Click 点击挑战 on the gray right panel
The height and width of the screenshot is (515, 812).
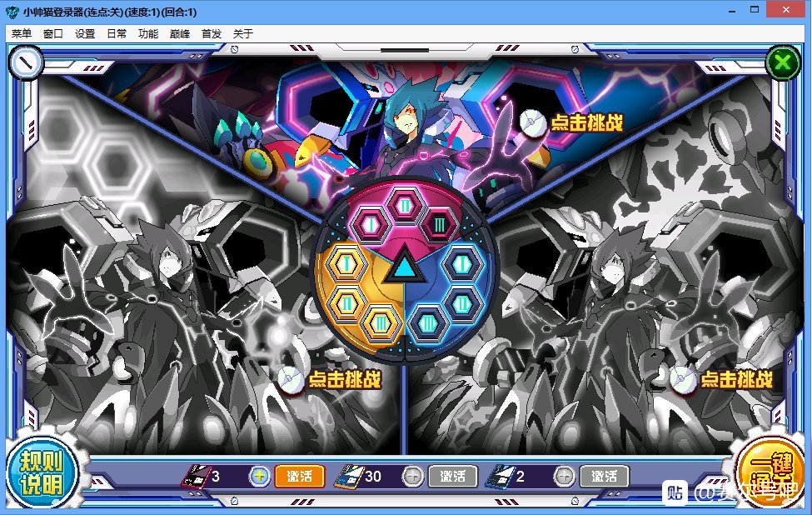point(736,379)
